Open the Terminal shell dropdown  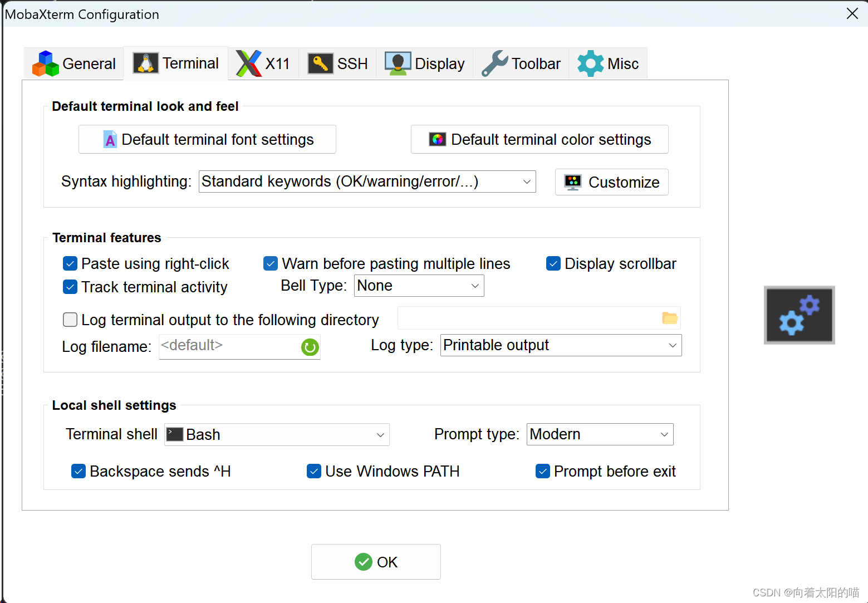tap(277, 434)
